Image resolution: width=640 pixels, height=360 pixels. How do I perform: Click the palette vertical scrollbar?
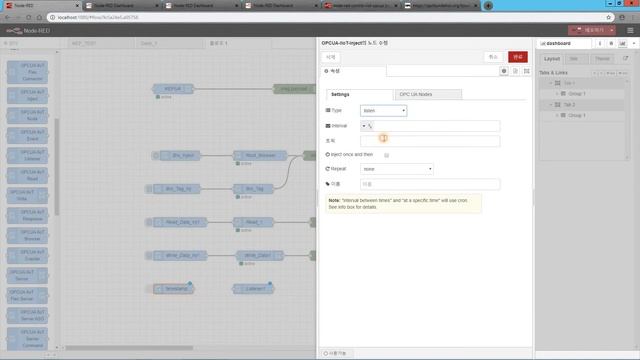(x=57, y=167)
